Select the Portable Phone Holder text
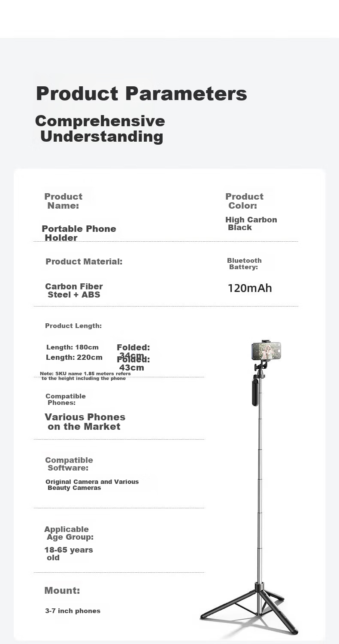Viewport: 339px width, 644px height. [79, 233]
